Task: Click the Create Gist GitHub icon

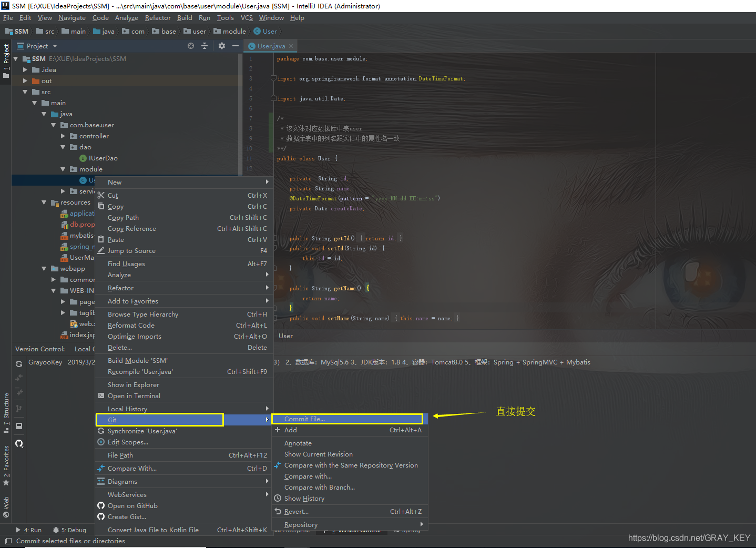Action: 101,516
